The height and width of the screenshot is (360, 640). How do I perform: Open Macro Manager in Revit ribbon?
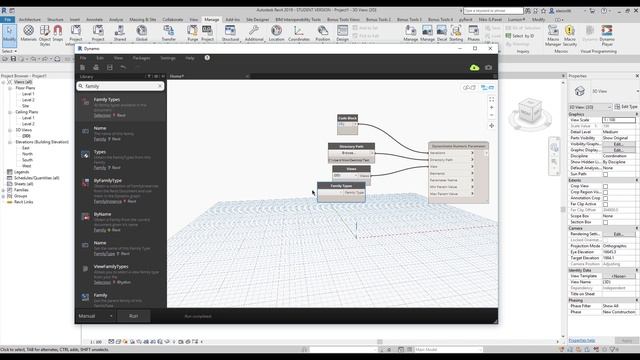[553, 35]
